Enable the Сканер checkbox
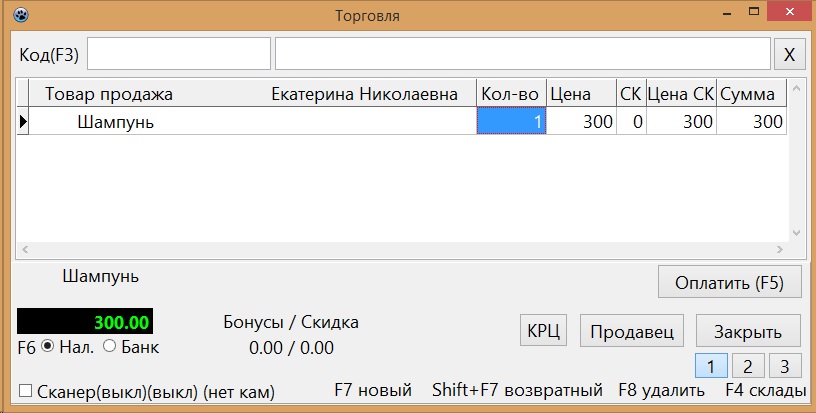 click(x=25, y=391)
